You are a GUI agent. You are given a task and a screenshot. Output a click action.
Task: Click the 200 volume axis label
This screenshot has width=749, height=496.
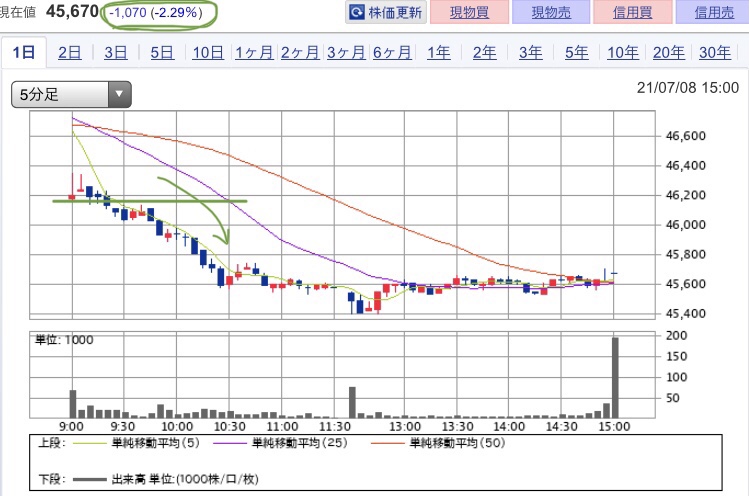coord(676,335)
